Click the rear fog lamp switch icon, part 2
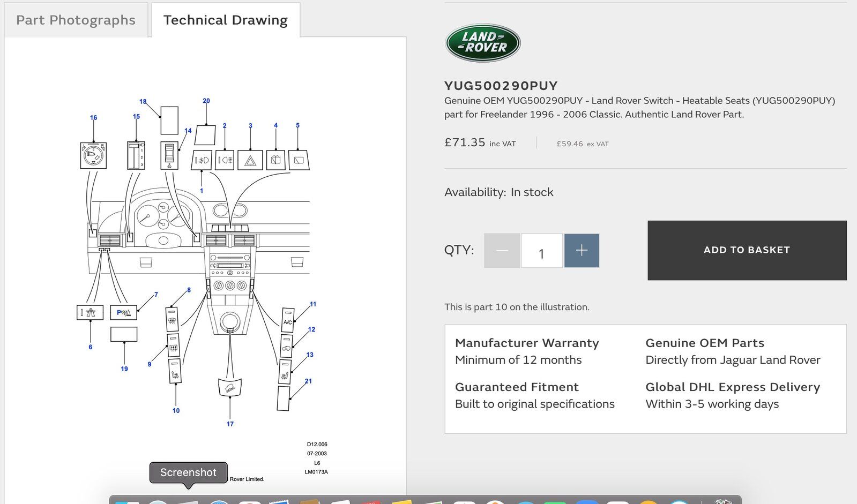The image size is (857, 504). [x=225, y=160]
